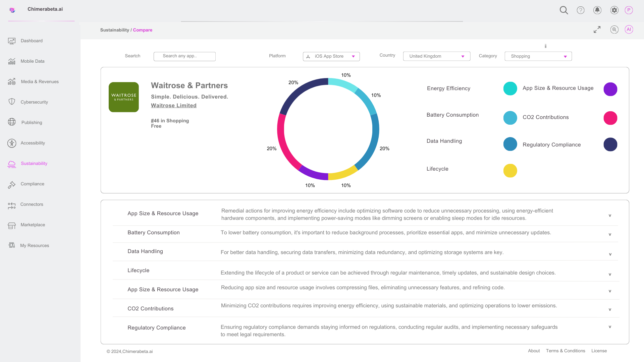Open the P profile avatar
The image size is (644, 362).
[x=629, y=10]
